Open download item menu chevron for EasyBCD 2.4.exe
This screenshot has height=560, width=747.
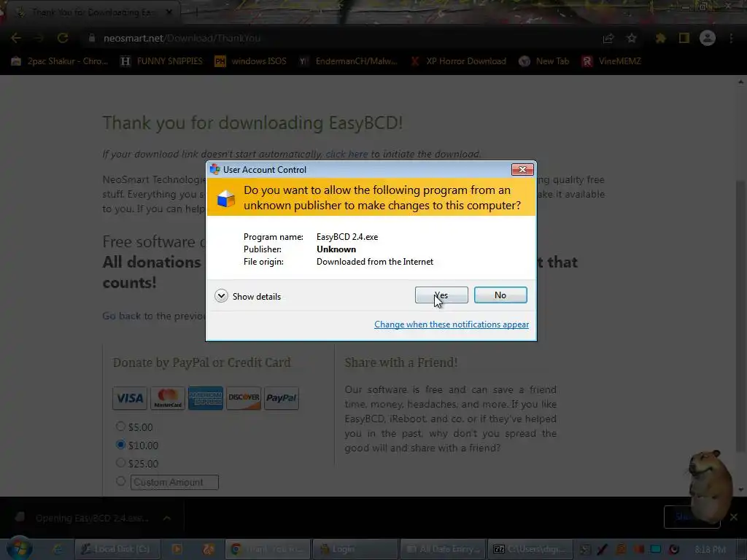coord(167,518)
